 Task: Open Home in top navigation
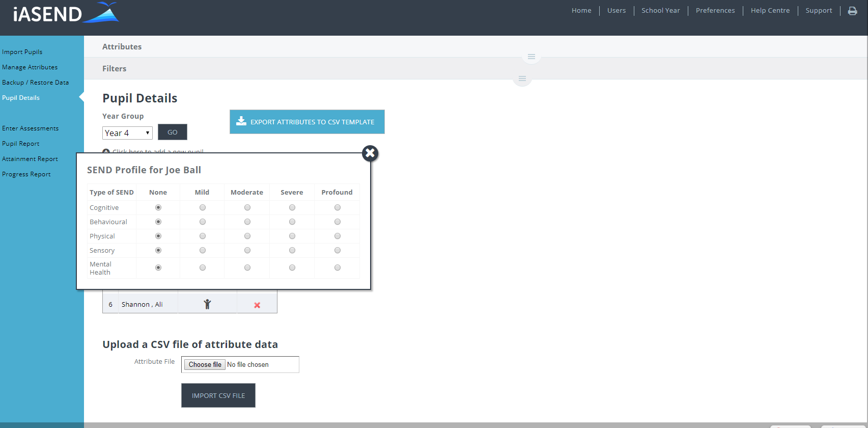pyautogui.click(x=581, y=10)
